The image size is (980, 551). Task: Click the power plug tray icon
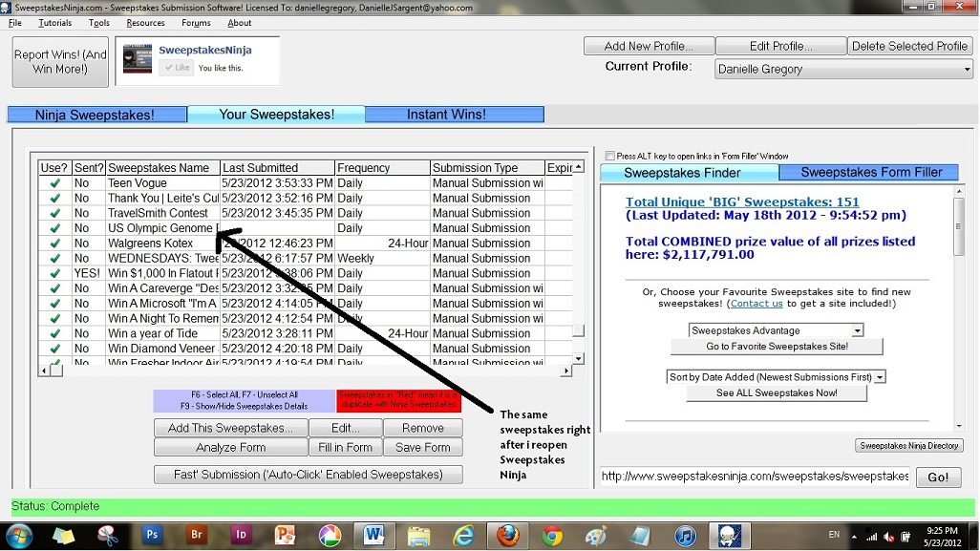tap(905, 537)
